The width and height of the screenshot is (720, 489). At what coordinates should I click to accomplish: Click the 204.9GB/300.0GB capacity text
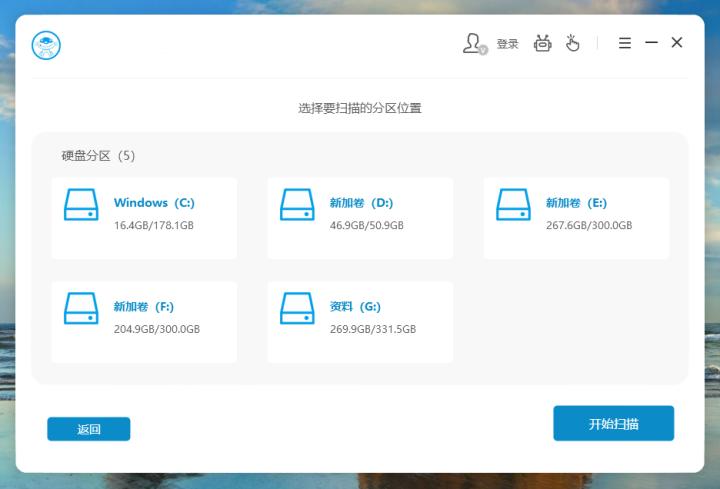pos(157,329)
